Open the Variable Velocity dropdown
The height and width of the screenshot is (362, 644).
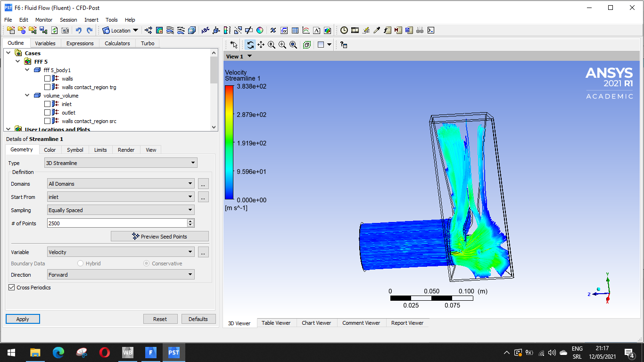pyautogui.click(x=121, y=252)
